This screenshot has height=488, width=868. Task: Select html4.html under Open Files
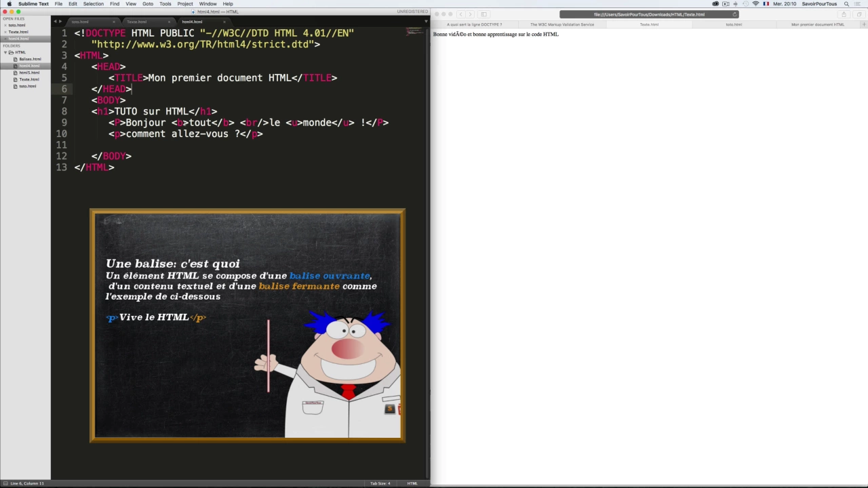(18, 39)
